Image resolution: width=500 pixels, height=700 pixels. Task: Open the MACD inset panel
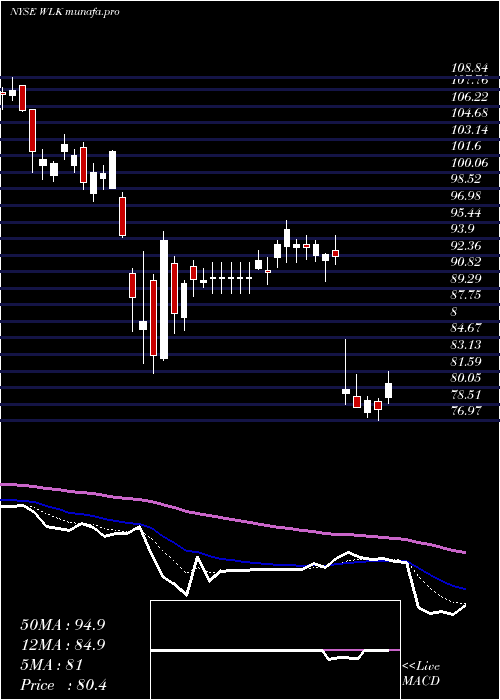(x=275, y=650)
